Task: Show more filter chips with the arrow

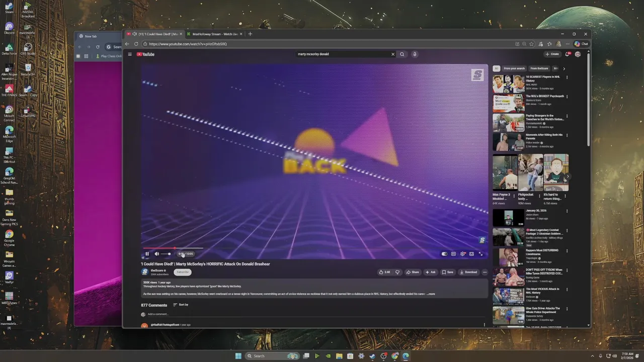Action: pos(564,68)
